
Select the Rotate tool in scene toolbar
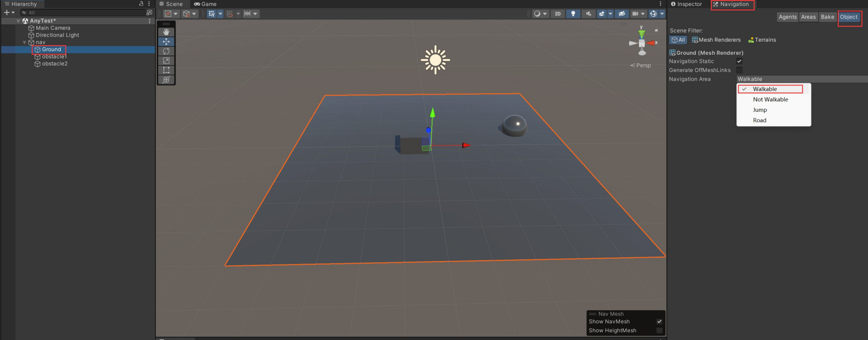tap(166, 51)
